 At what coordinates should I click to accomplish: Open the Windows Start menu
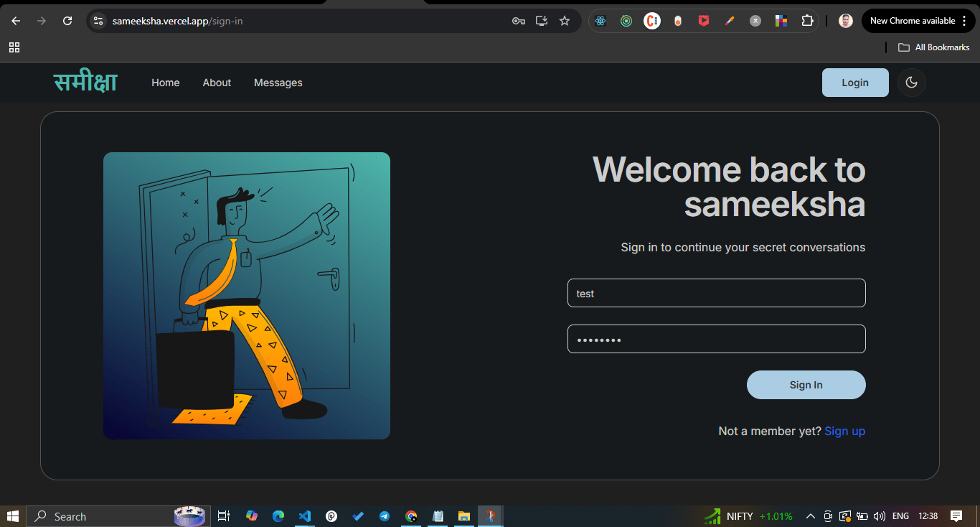[12, 516]
